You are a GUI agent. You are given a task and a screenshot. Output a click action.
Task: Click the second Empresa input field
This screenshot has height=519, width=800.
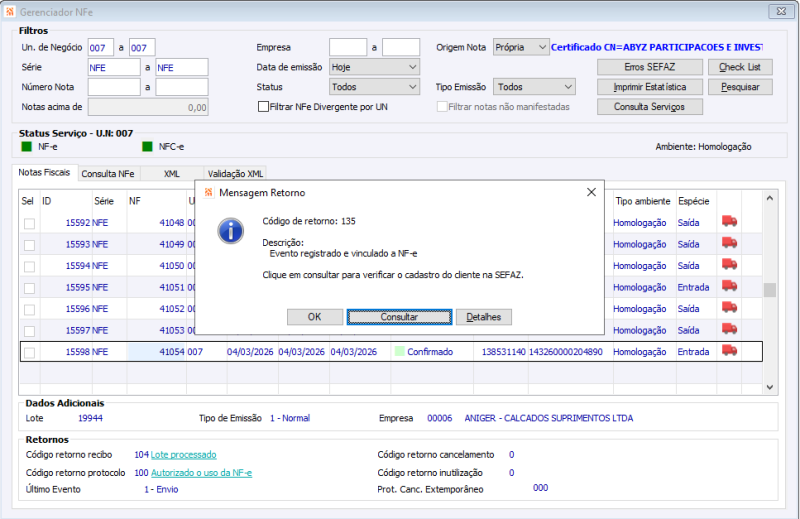[401, 47]
